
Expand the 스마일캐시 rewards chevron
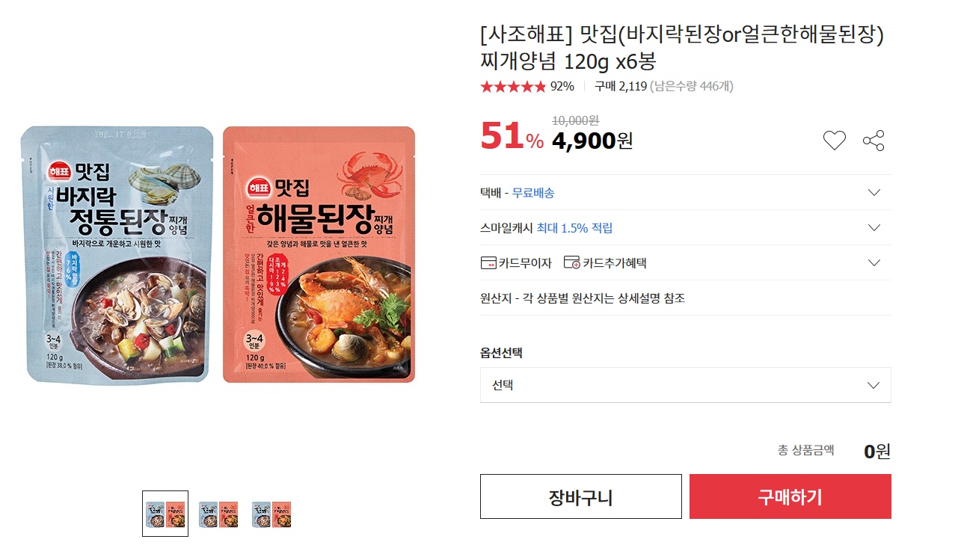873,227
